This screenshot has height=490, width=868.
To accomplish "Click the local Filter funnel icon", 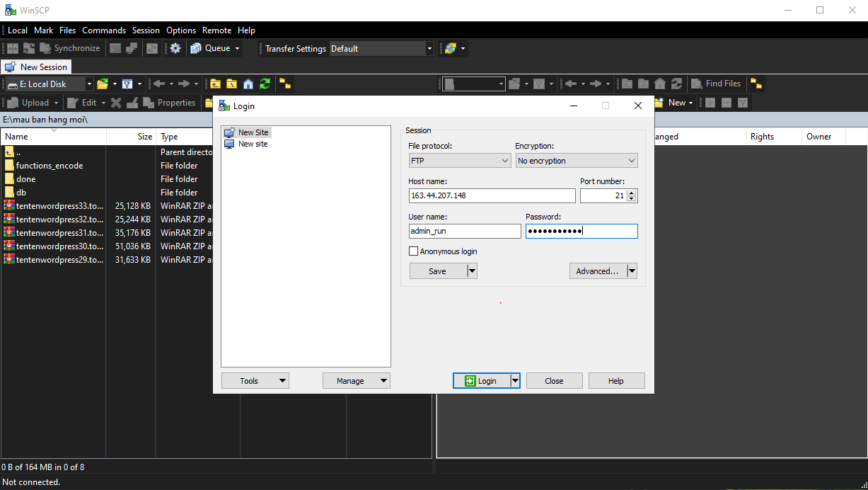I will click(127, 84).
